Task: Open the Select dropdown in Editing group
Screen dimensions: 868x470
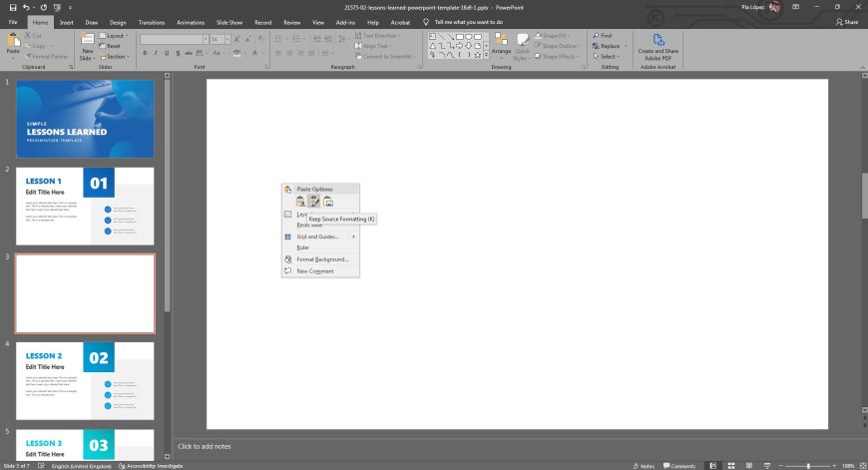Action: coord(609,57)
